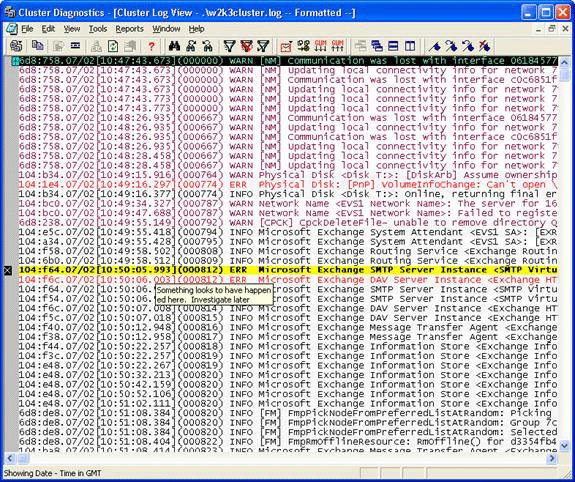Clear all bookmarks red-X flag icon
Screen dimensions: 575x482
(x=484, y=46)
